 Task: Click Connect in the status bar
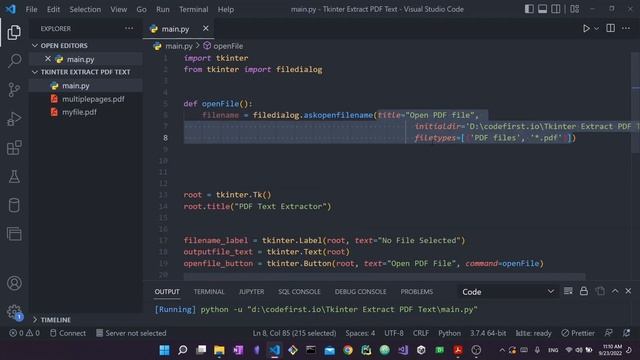coord(68,333)
